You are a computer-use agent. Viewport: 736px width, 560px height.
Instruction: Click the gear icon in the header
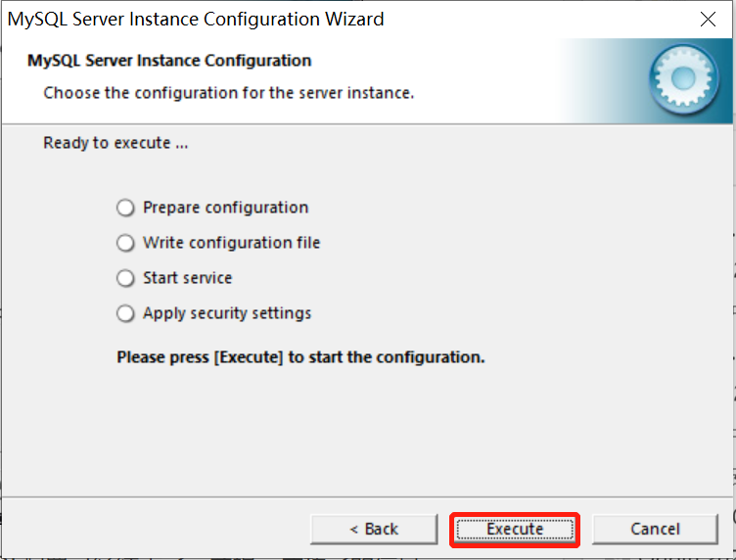pyautogui.click(x=684, y=79)
